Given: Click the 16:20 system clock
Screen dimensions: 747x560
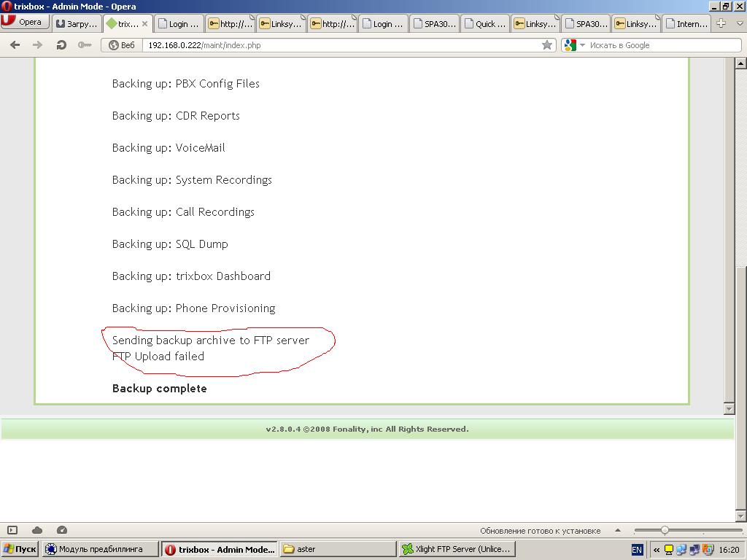Looking at the screenshot, I should tap(729, 550).
